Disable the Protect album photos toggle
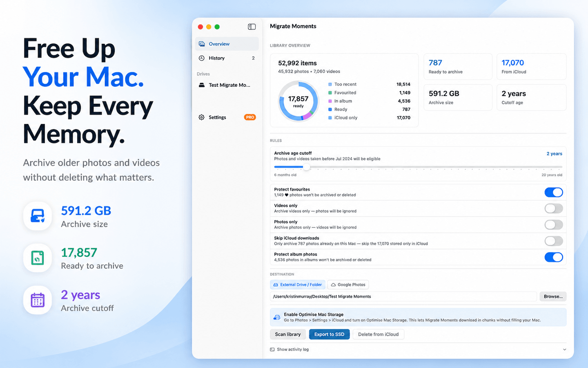 point(554,257)
